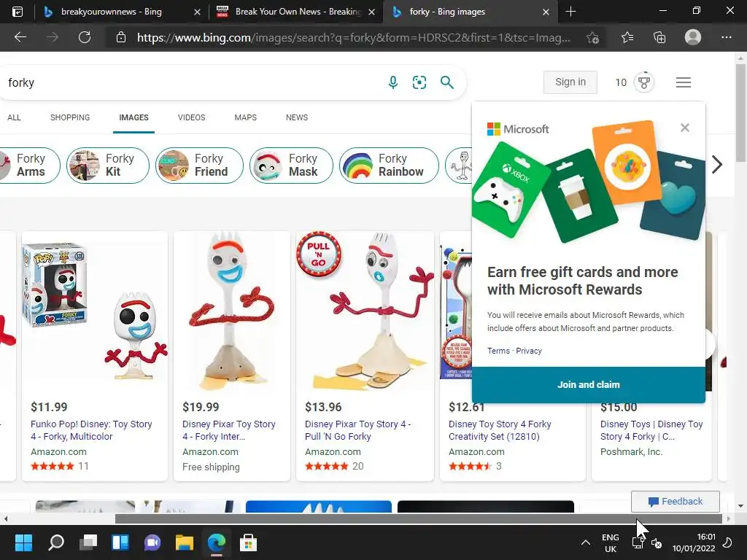The image size is (747, 560).
Task: Open the Favorites list icon
Action: [x=627, y=37]
